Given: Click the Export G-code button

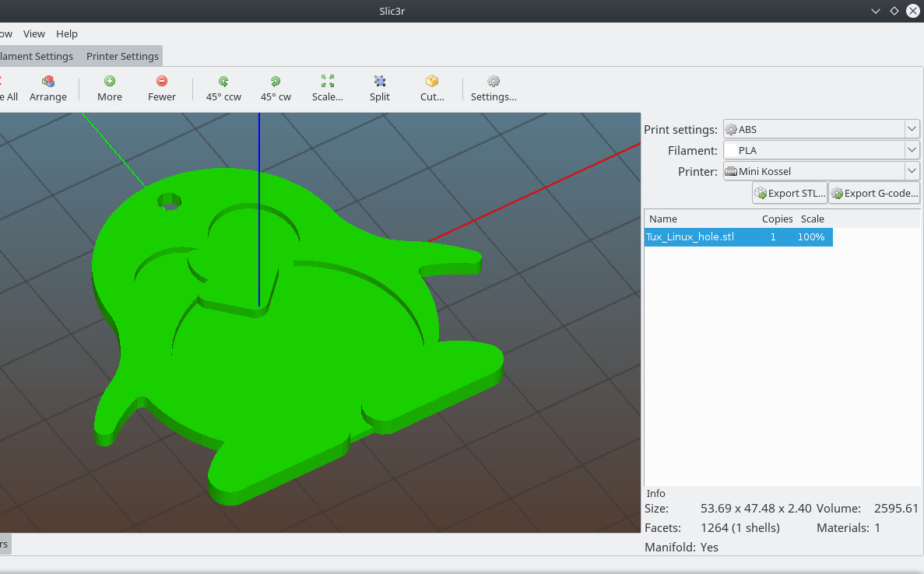Looking at the screenshot, I should click(x=874, y=193).
